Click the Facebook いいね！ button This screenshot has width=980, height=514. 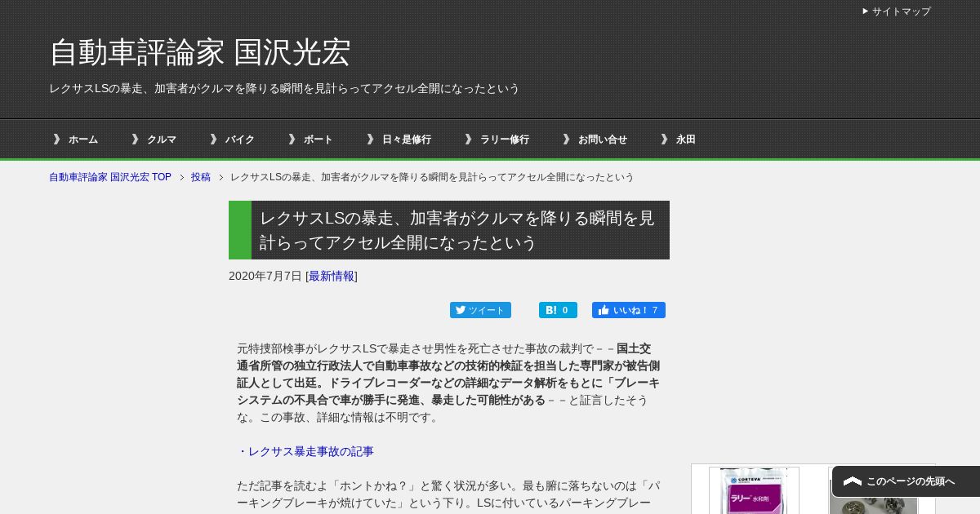(x=629, y=310)
